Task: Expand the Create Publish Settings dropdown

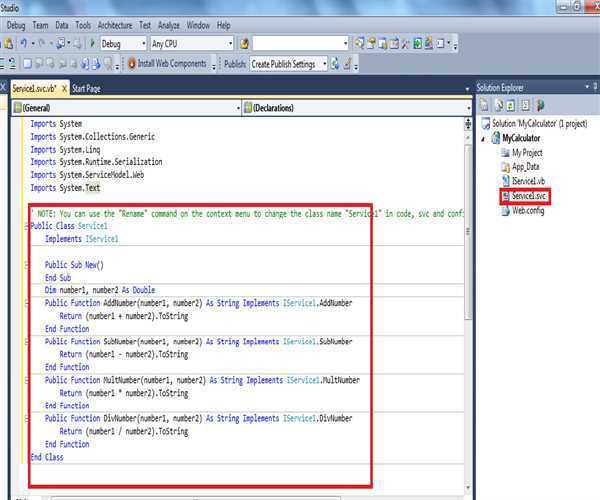Action: click(x=323, y=64)
